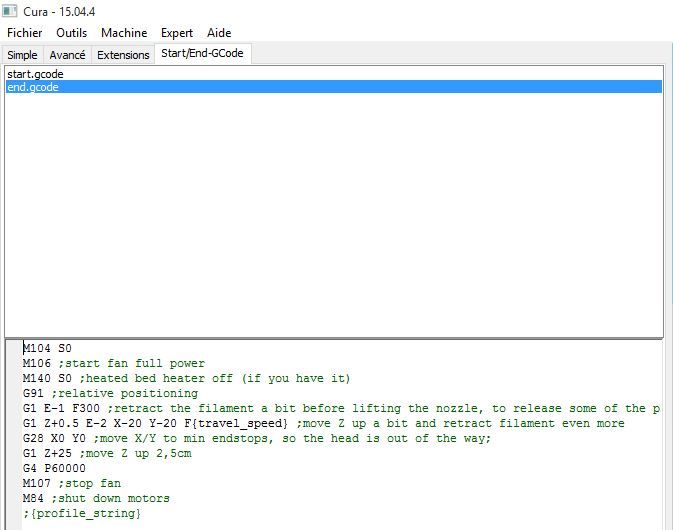Select the Start/End-GCode tab
Image resolution: width=673 pixels, height=530 pixels.
[x=202, y=53]
